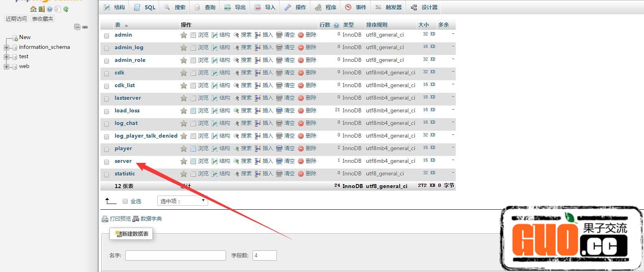This screenshot has height=272, width=644.
Task: Switch to the SQL tab
Action: point(145,7)
